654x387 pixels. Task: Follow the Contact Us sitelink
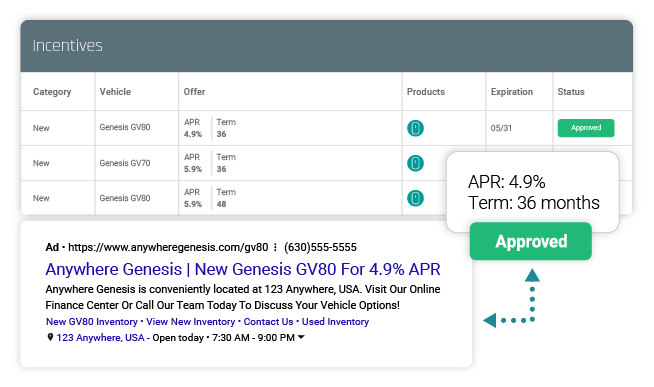pyautogui.click(x=268, y=322)
